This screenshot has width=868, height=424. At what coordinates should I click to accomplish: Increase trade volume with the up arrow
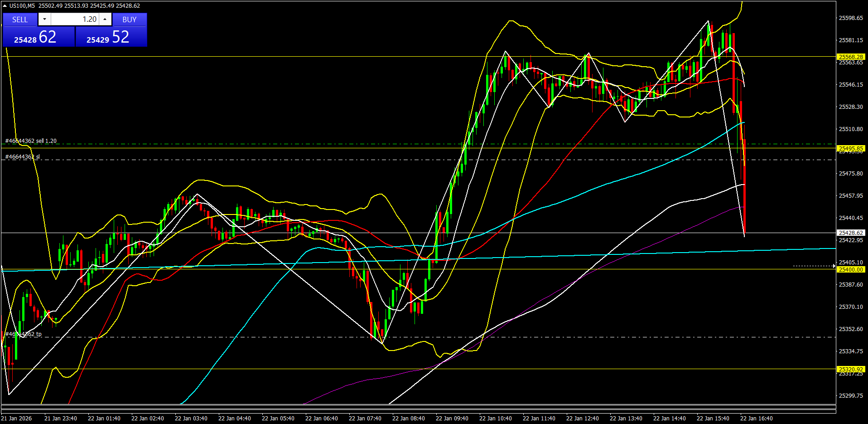[105, 19]
